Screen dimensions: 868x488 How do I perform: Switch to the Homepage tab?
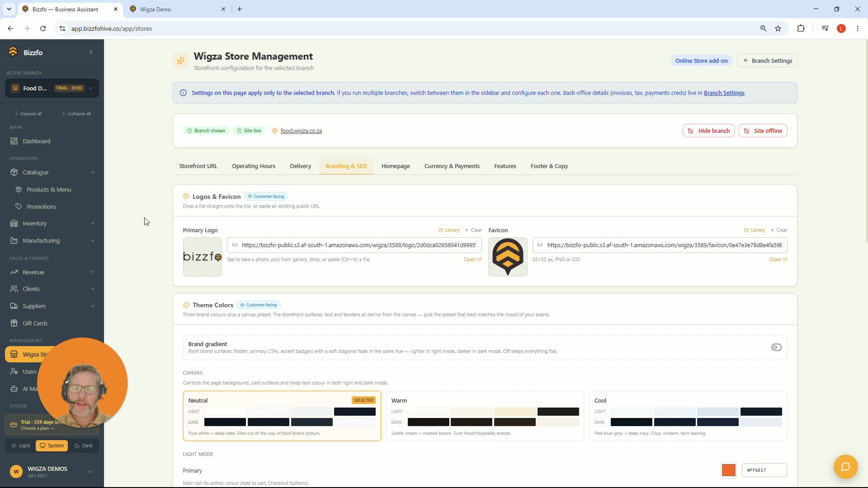(x=396, y=166)
